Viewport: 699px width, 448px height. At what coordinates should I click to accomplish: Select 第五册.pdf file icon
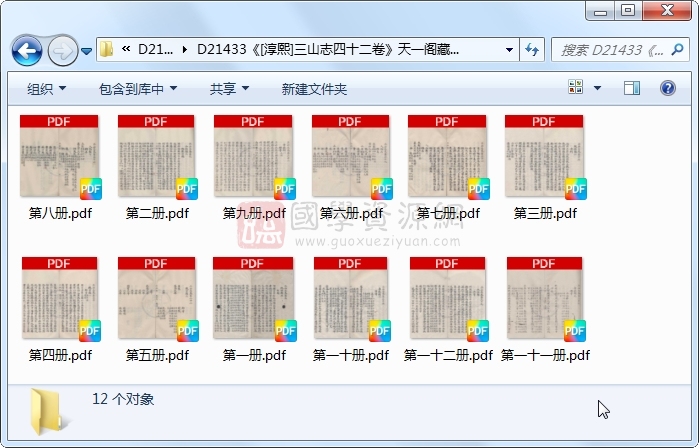tap(157, 299)
